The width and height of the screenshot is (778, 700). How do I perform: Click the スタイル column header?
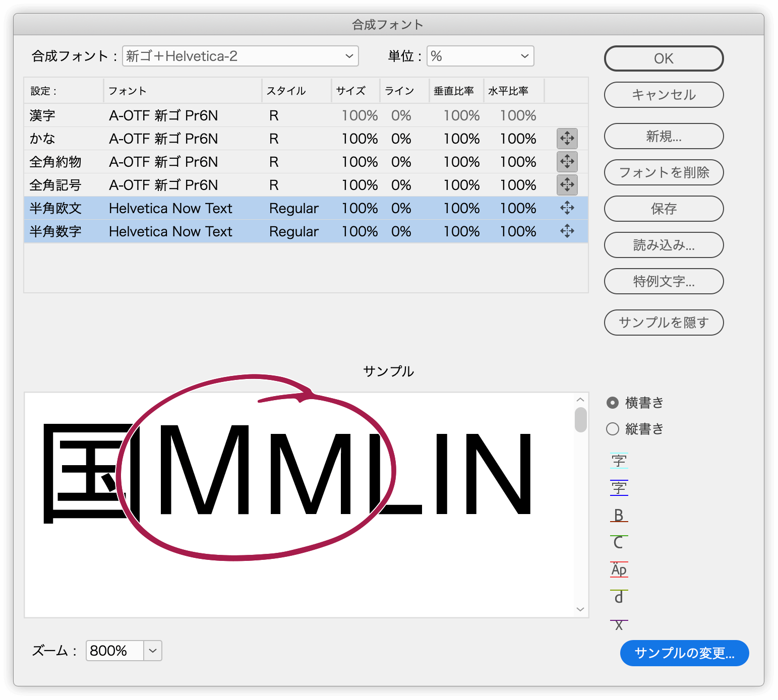click(x=286, y=91)
